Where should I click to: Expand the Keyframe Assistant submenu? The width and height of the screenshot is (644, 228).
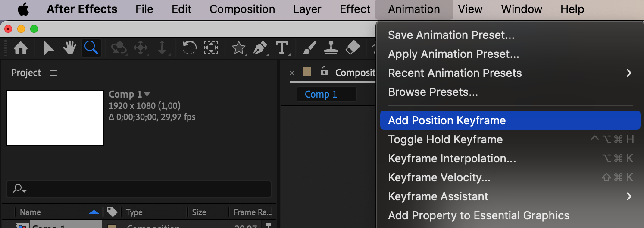(629, 196)
